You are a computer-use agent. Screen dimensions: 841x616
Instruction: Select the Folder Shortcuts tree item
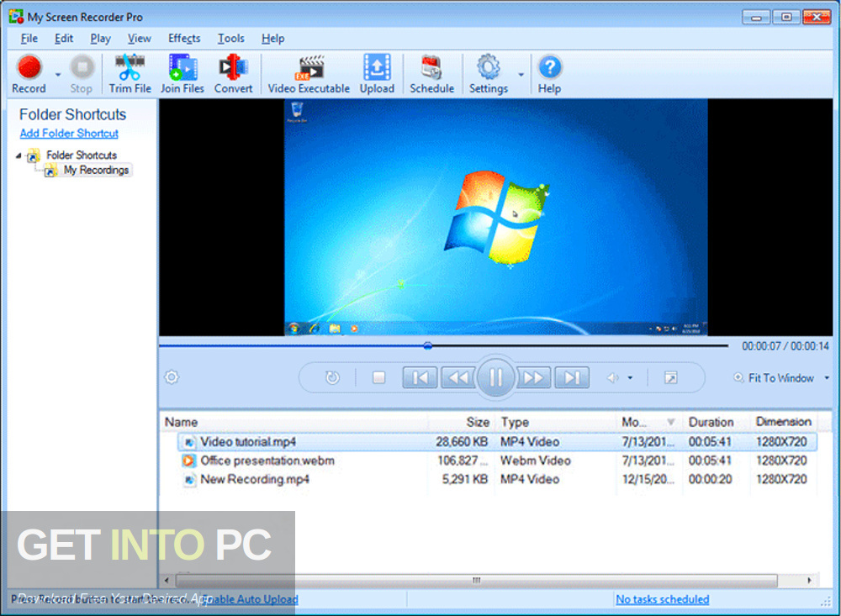coord(82,155)
